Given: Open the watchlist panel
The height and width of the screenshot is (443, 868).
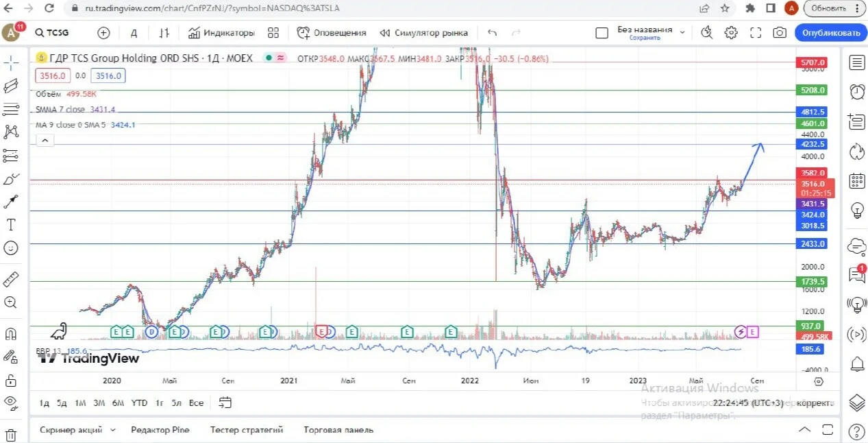Looking at the screenshot, I should [x=856, y=62].
